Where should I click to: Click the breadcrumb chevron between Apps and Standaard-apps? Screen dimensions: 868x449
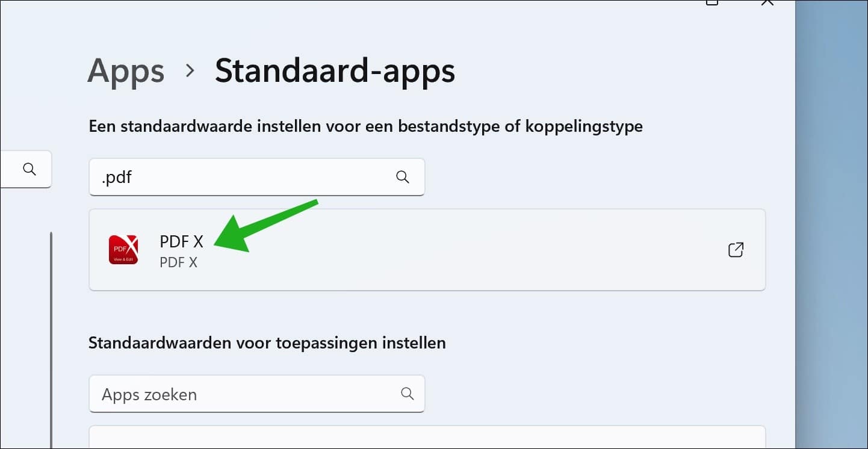point(190,70)
